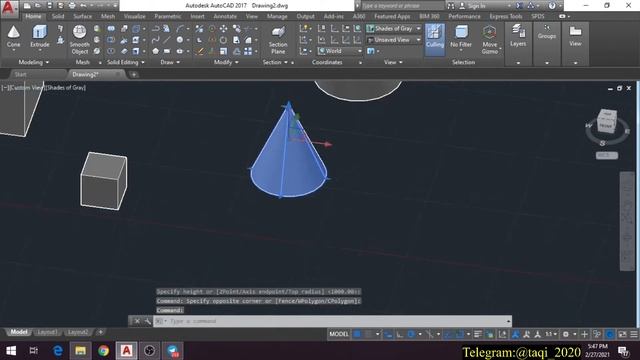
Task: Open the View panel button
Action: click(x=575, y=35)
